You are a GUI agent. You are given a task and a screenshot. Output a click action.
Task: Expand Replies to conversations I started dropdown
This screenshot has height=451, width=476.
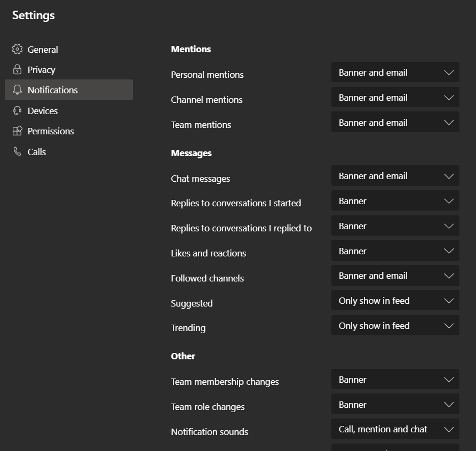coord(395,201)
